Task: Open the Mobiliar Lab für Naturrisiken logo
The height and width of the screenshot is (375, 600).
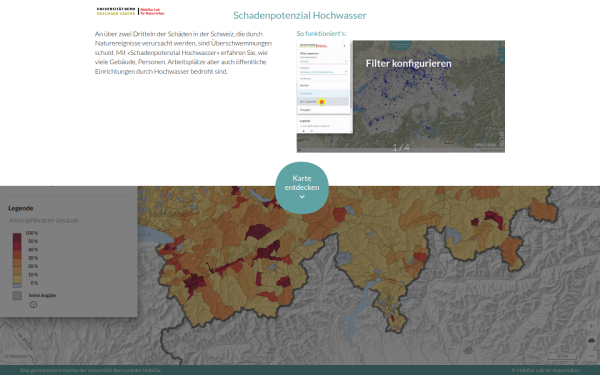Action: tap(152, 11)
